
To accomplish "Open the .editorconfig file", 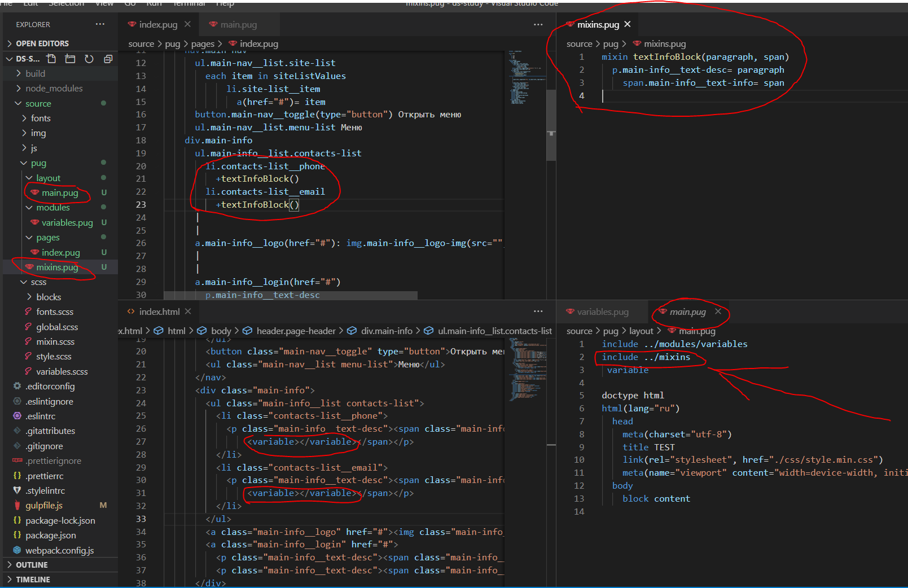I will (50, 387).
